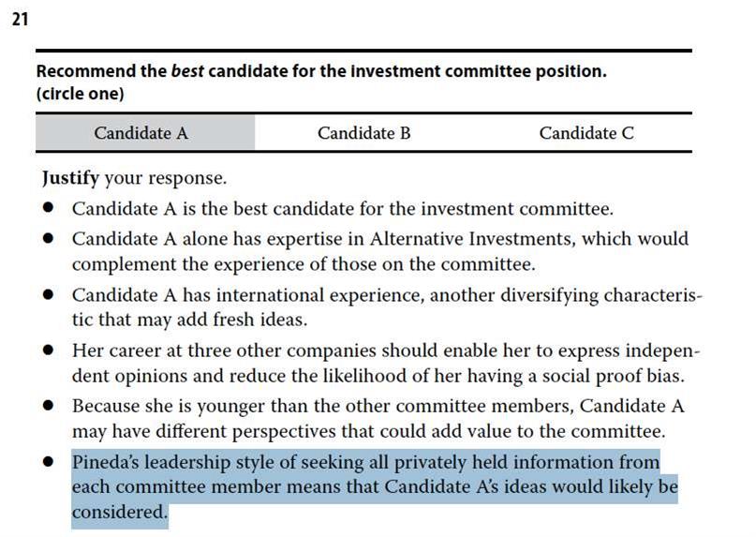Pick the Candidate C option
The width and height of the screenshot is (756, 537).
coord(586,133)
